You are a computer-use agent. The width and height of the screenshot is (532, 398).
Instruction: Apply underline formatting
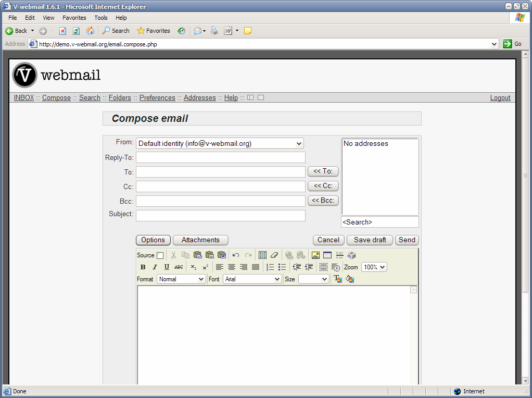(x=167, y=267)
